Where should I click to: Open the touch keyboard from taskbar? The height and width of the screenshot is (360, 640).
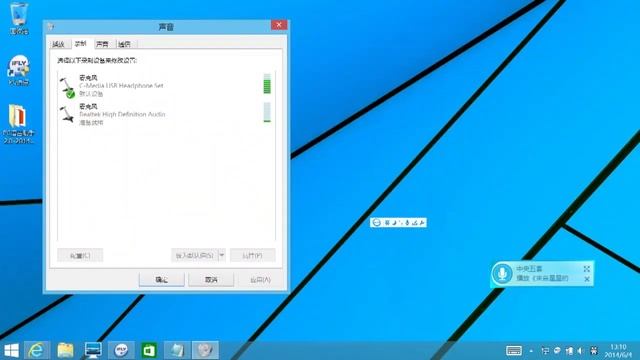[x=514, y=350]
